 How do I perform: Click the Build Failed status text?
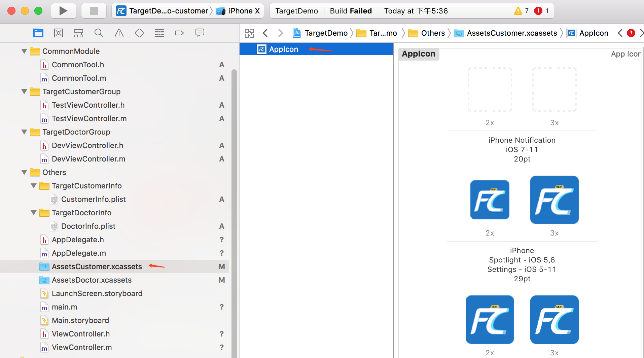(x=351, y=11)
